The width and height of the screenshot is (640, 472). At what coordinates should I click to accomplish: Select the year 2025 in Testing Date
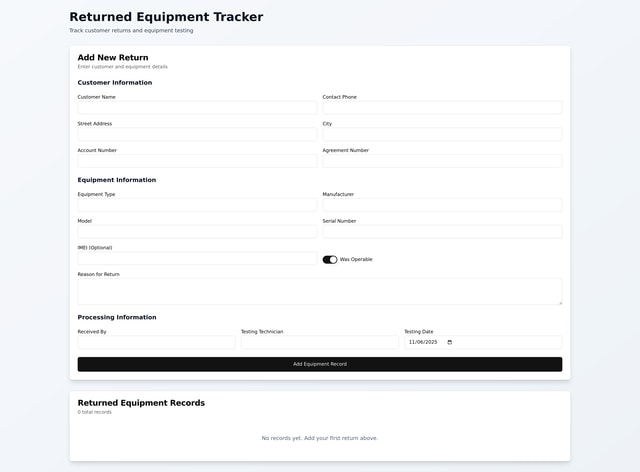pos(431,342)
